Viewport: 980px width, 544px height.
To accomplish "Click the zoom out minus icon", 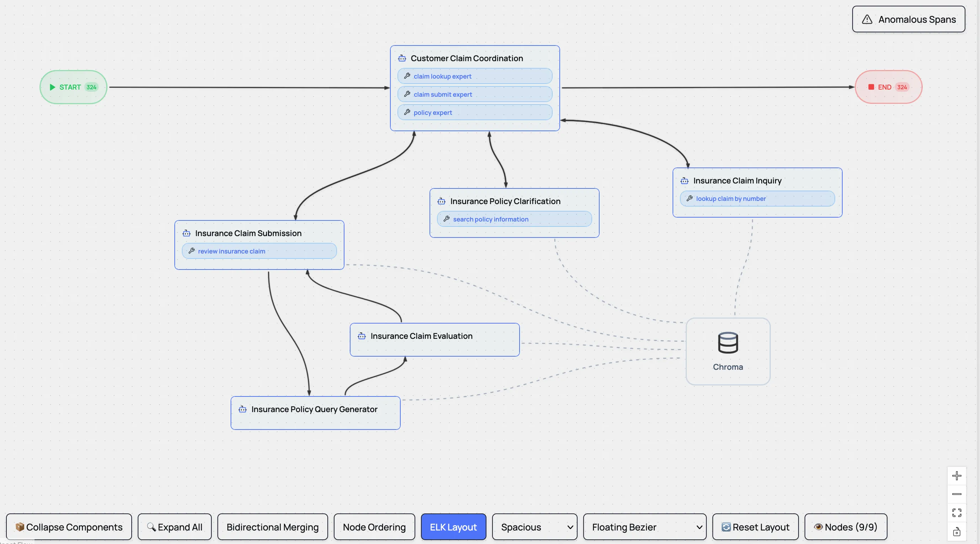I will (957, 494).
